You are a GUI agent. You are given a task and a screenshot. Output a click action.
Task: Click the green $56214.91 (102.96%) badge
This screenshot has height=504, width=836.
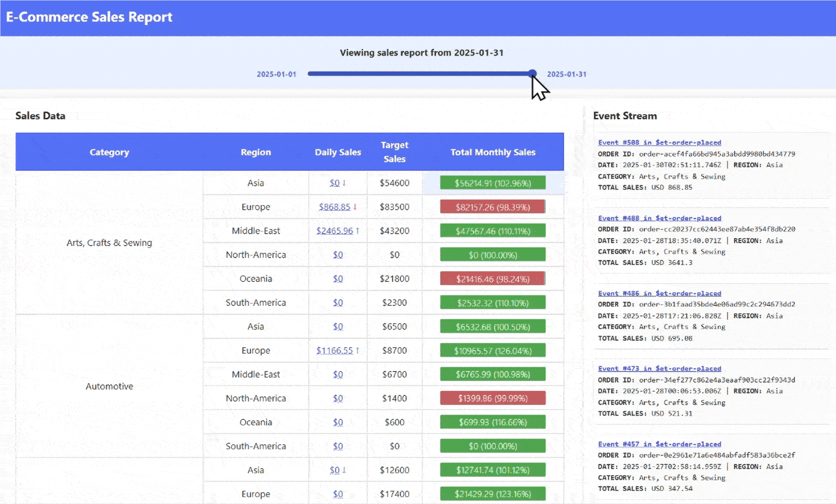click(x=493, y=183)
